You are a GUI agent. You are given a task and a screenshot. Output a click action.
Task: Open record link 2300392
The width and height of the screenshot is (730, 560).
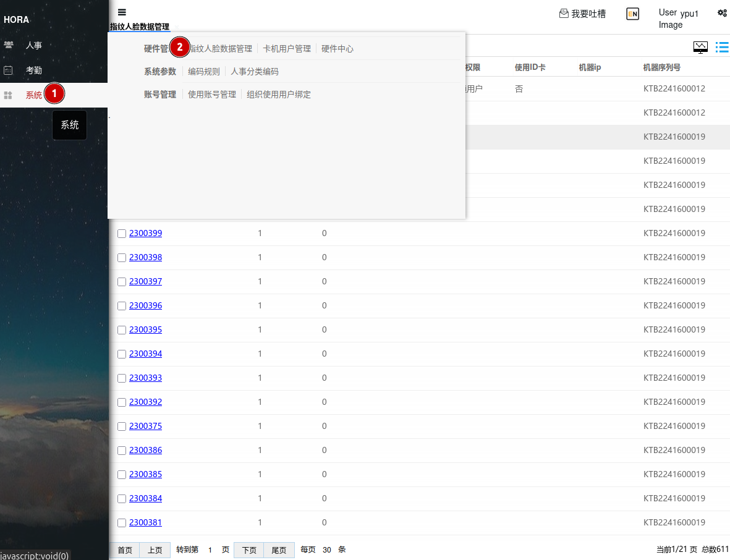click(x=145, y=402)
